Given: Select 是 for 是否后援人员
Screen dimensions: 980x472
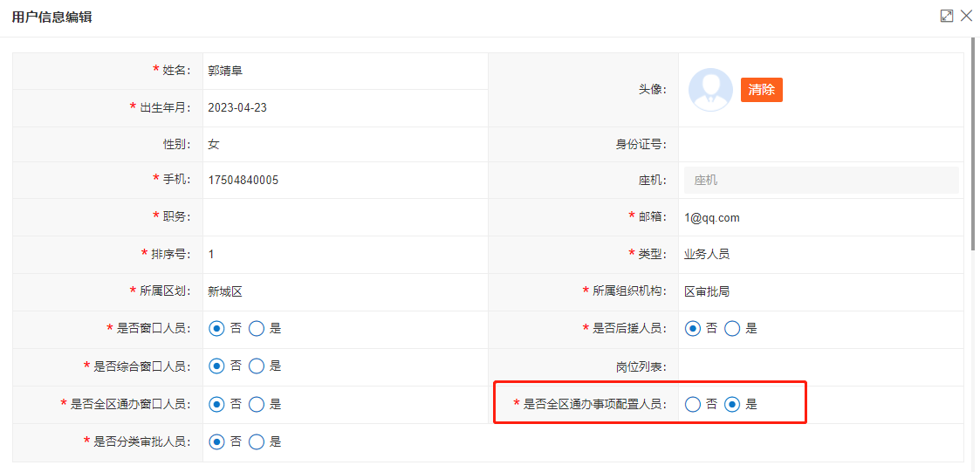Looking at the screenshot, I should point(732,329).
